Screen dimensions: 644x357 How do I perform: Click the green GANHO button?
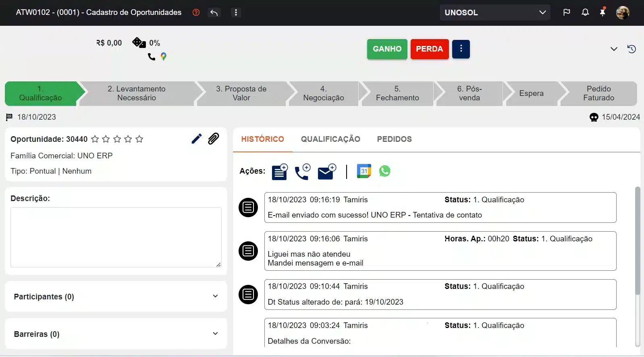[x=387, y=49]
